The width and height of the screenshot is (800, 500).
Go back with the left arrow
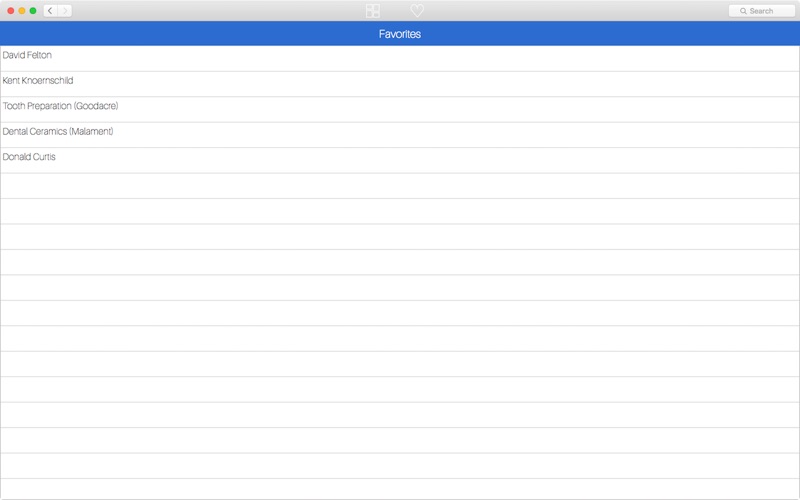[50, 11]
